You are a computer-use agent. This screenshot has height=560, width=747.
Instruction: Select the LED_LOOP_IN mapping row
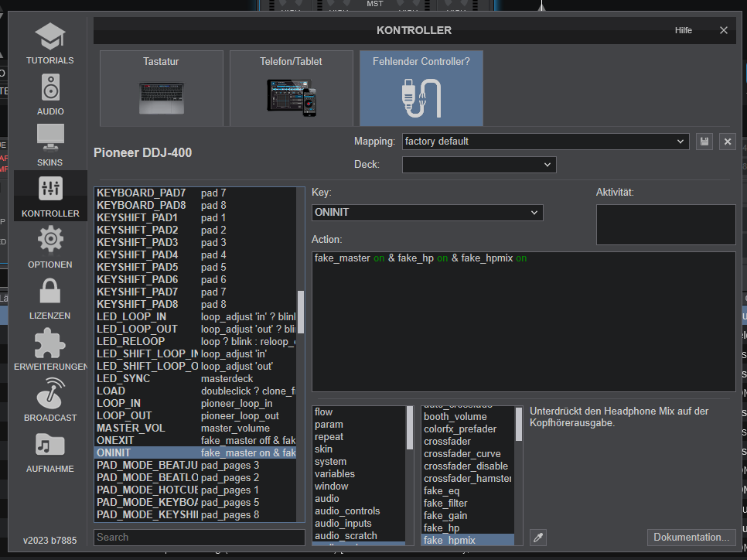pos(196,316)
